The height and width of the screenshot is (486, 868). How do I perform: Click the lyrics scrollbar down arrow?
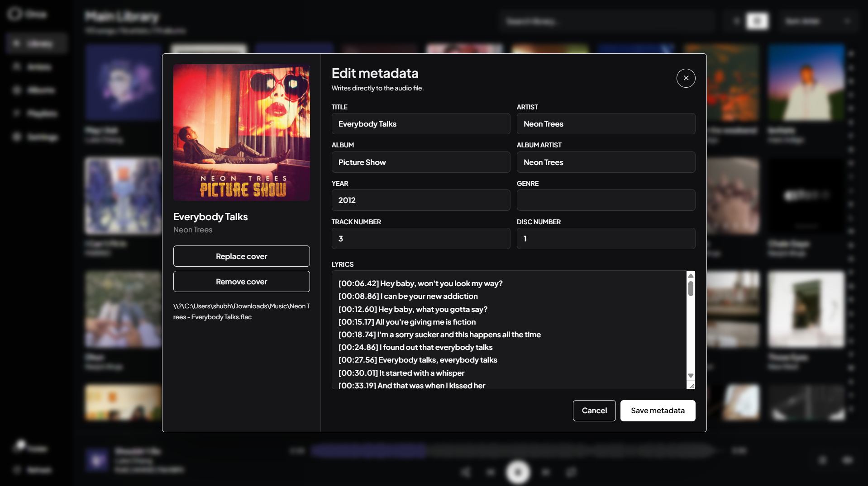point(691,376)
